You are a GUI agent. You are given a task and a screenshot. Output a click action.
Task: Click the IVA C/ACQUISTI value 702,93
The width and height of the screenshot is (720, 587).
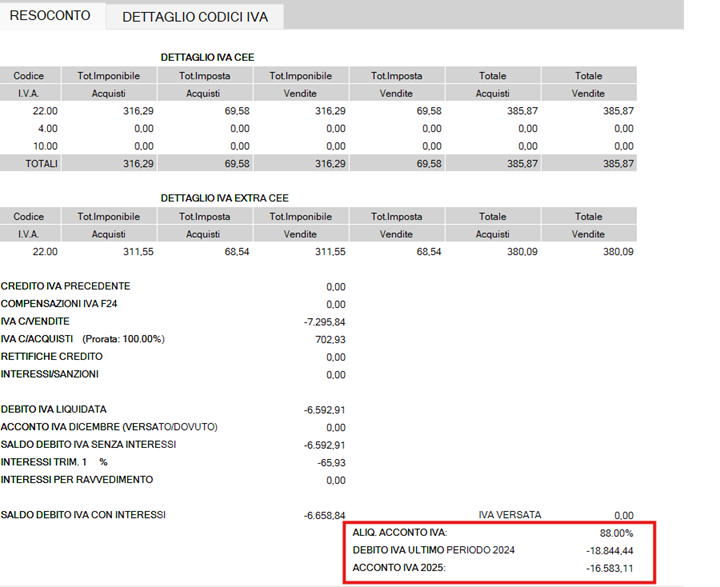click(x=328, y=339)
